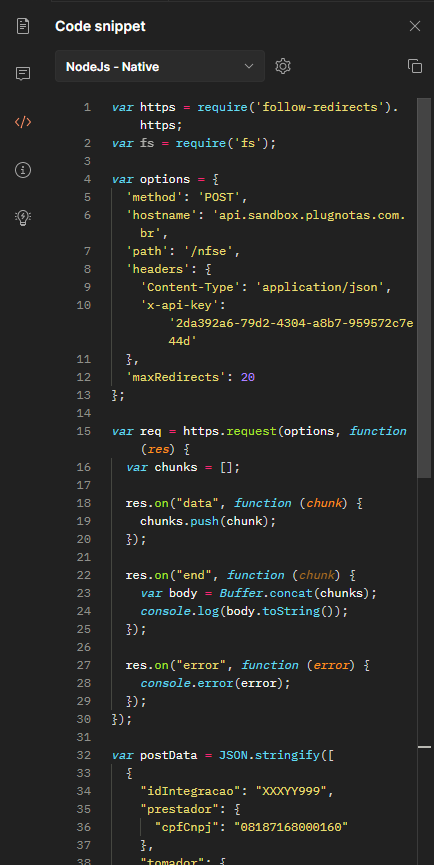This screenshot has height=865, width=434.
Task: Copy the snippet with the copy icon
Action: [415, 66]
